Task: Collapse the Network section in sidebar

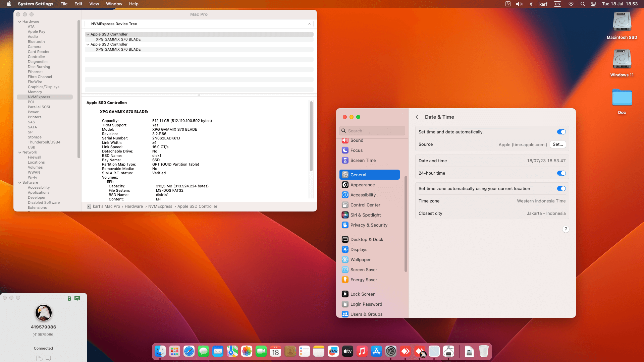Action: [20, 153]
